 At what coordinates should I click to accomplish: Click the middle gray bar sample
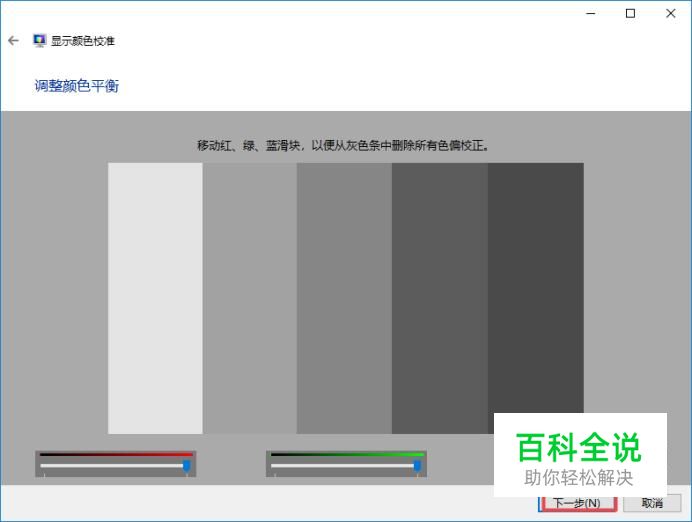click(344, 298)
